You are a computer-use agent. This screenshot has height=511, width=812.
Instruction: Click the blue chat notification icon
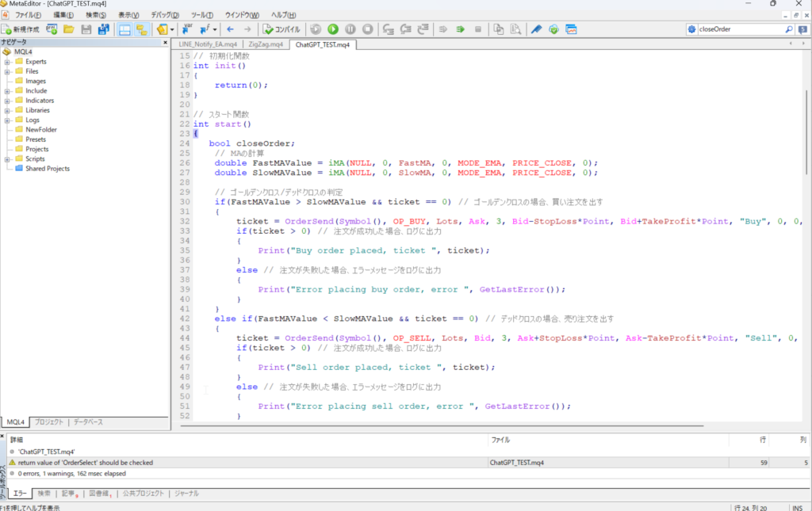tap(803, 29)
